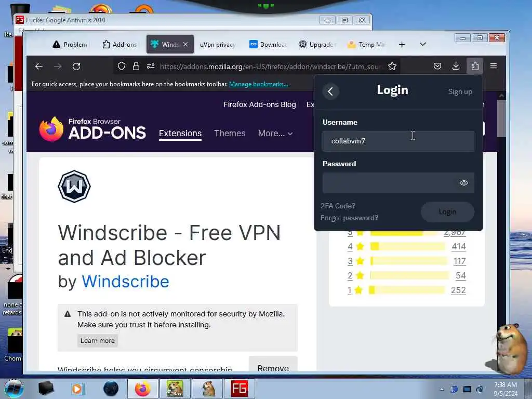Switch to the Problem tab
This screenshot has height=399, width=532.
70,45
